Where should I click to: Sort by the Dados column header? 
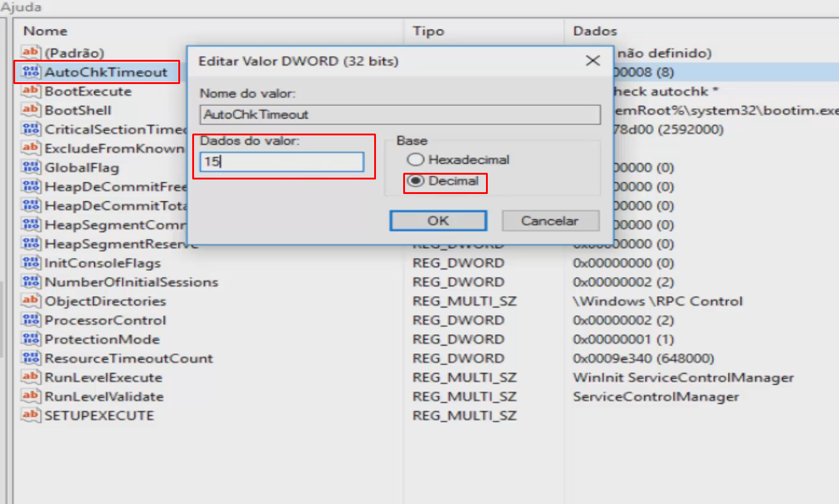595,31
